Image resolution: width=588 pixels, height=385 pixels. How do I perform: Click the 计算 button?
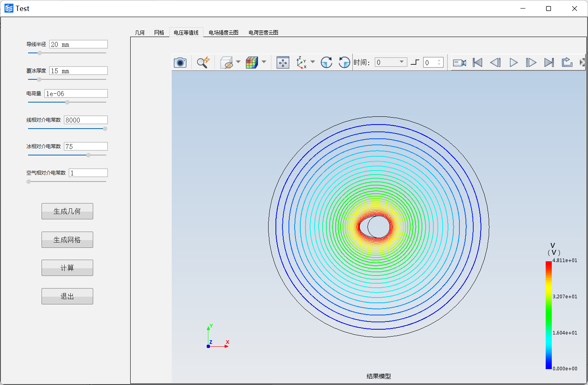click(x=67, y=268)
